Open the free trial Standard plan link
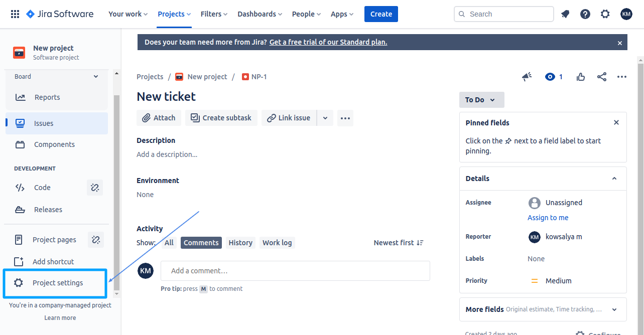The image size is (644, 335). [328, 42]
